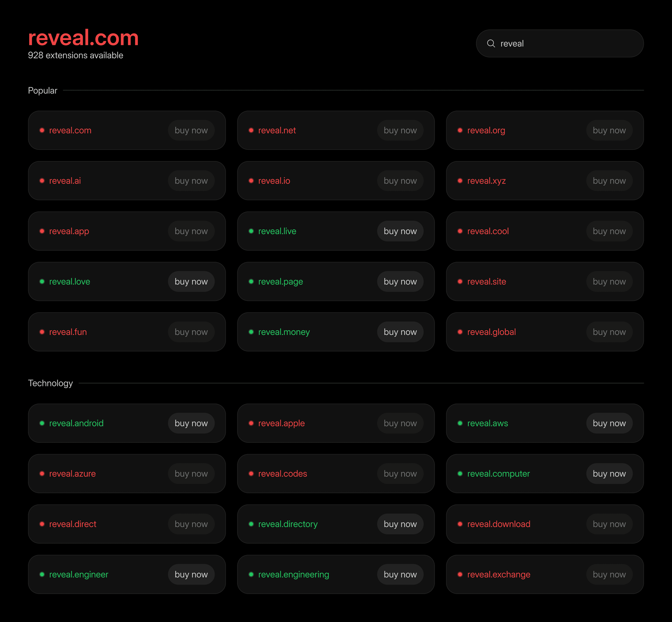Click Buy now for reveal.live
This screenshot has height=622, width=672.
(400, 231)
